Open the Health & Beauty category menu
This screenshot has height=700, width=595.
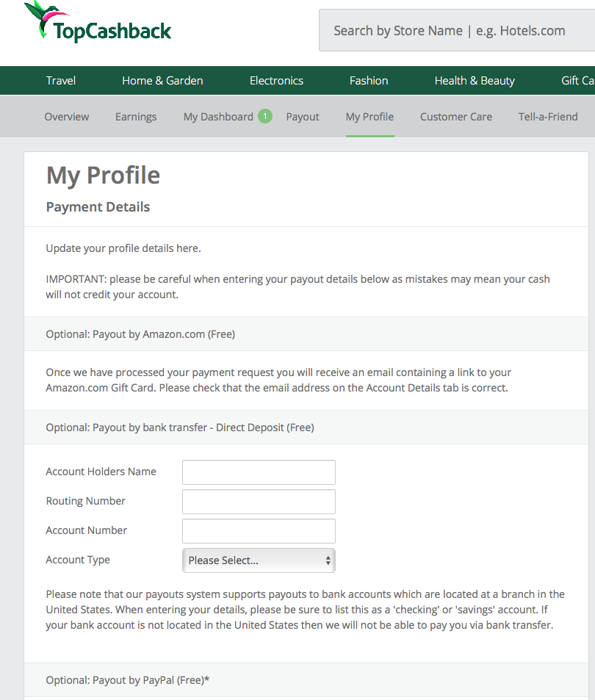click(x=475, y=81)
